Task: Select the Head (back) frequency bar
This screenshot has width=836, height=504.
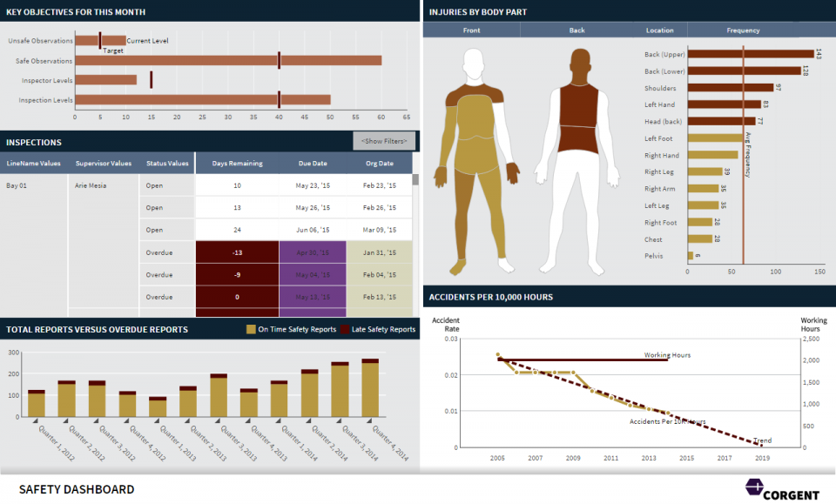Action: [721, 122]
